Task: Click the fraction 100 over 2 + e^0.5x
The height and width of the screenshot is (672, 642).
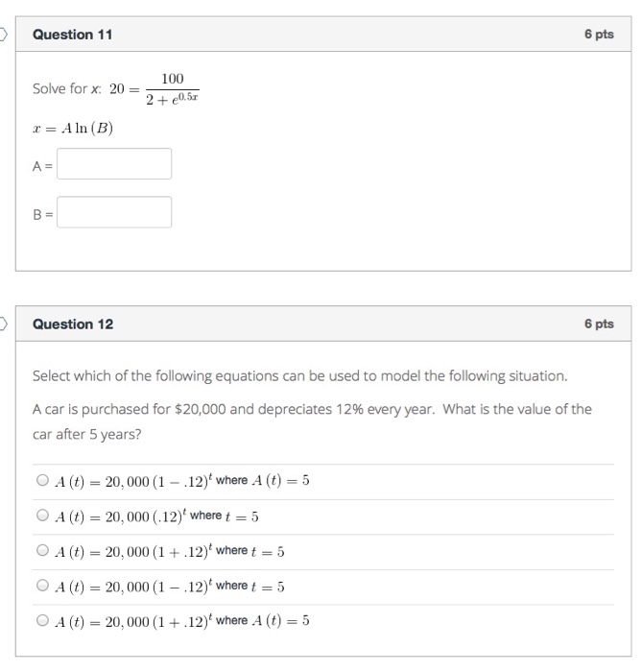Action: coord(173,88)
